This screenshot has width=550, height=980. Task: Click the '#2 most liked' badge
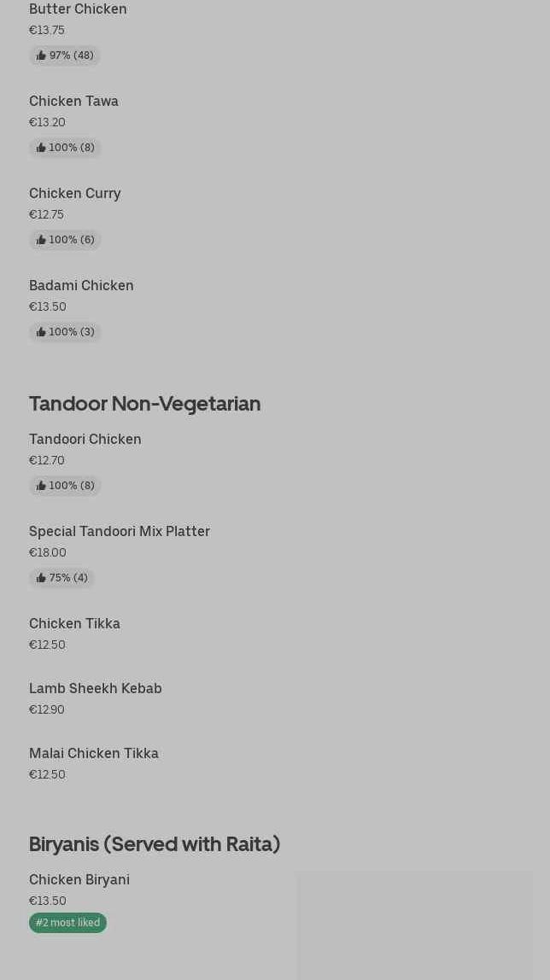coord(67,923)
